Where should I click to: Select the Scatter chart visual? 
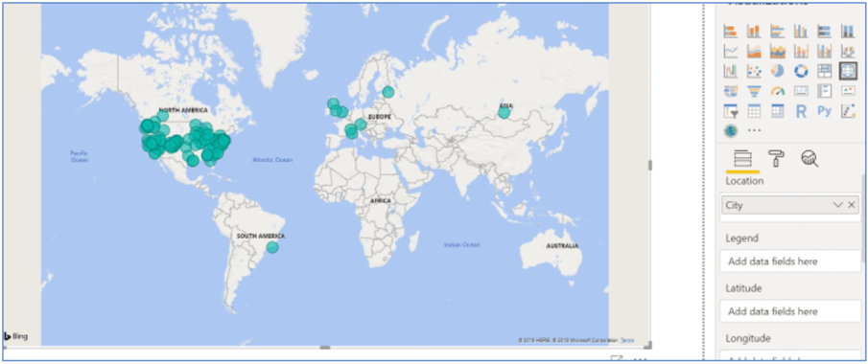(754, 71)
